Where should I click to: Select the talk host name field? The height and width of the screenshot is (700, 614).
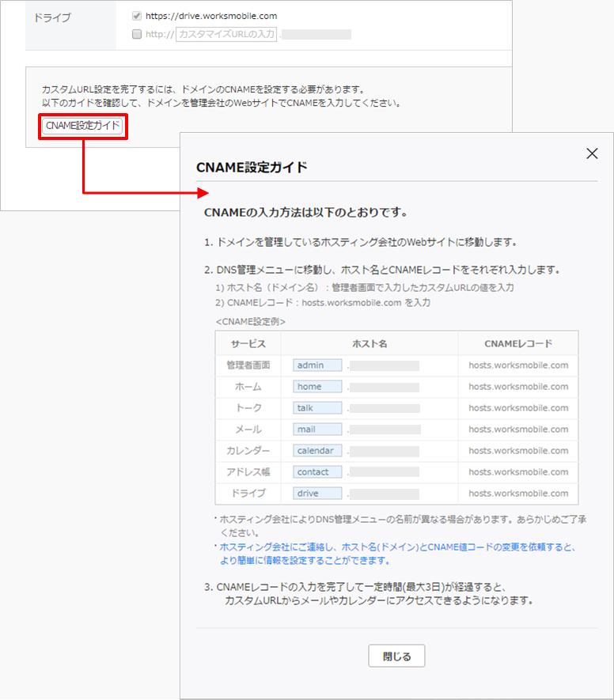coord(317,408)
